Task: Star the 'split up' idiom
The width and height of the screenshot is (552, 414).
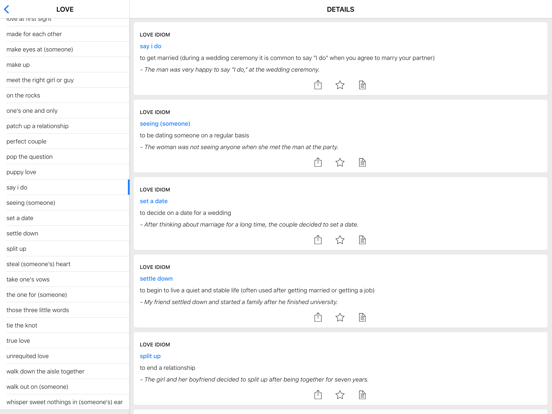Action: [x=340, y=395]
